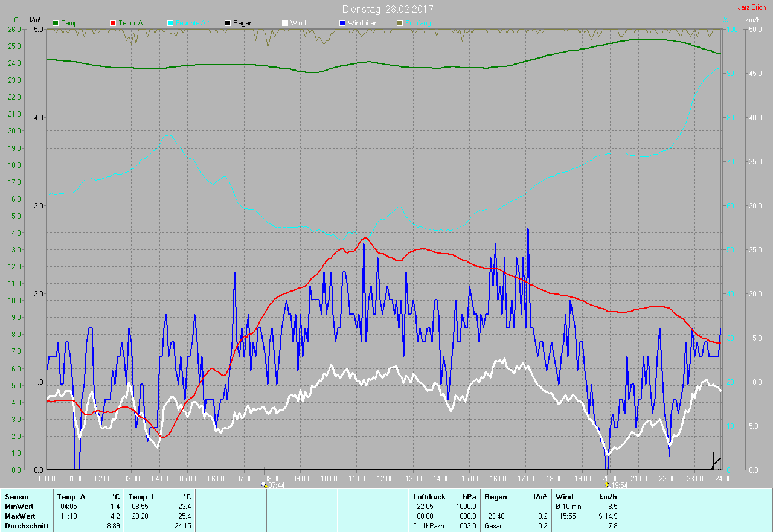773x532 pixels.
Task: Click the Wind header in the statistics table
Action: (564, 497)
